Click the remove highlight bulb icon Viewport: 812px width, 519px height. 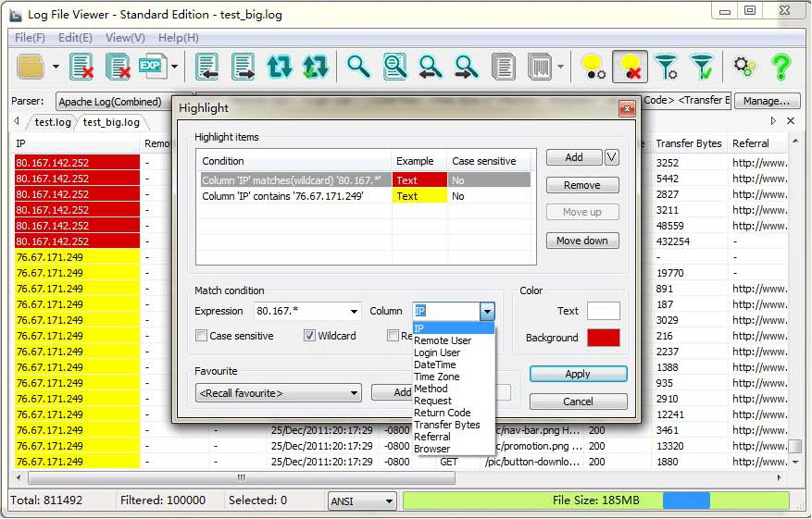tap(630, 67)
